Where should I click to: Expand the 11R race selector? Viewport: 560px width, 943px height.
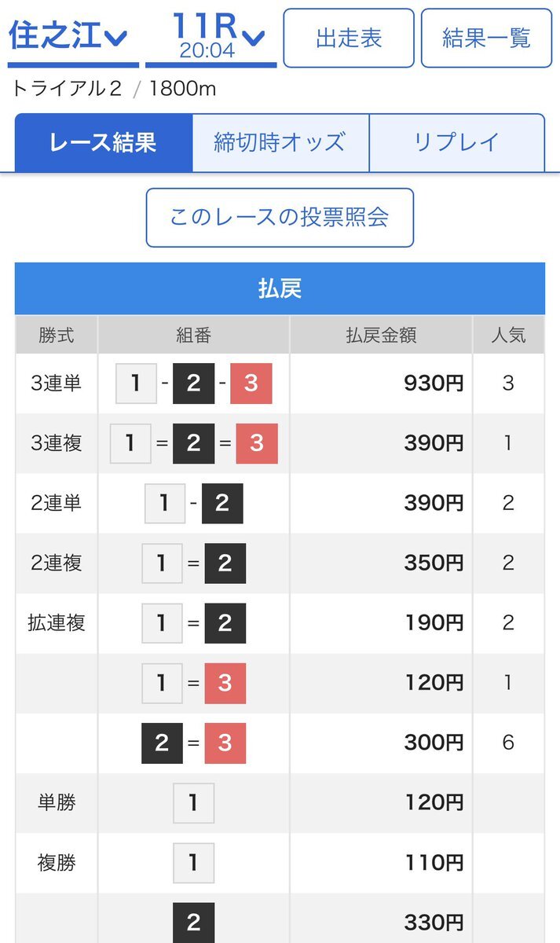pyautogui.click(x=212, y=37)
